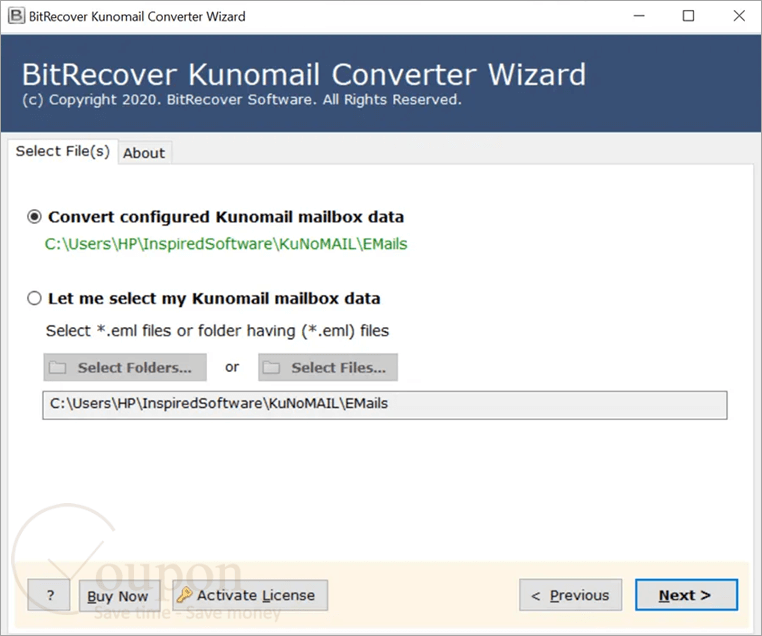The width and height of the screenshot is (762, 636).
Task: Choose 'Let me select my Kunomail mailbox data'
Action: click(34, 298)
